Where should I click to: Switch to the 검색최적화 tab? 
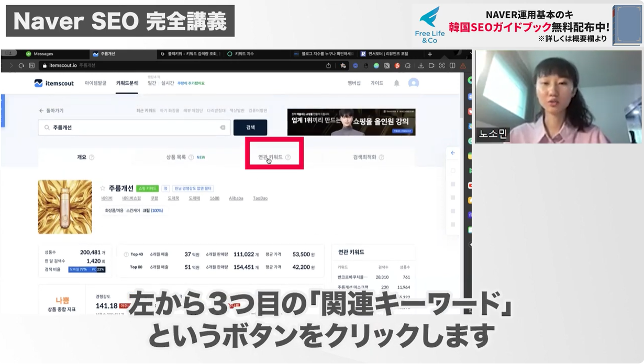coord(368,157)
